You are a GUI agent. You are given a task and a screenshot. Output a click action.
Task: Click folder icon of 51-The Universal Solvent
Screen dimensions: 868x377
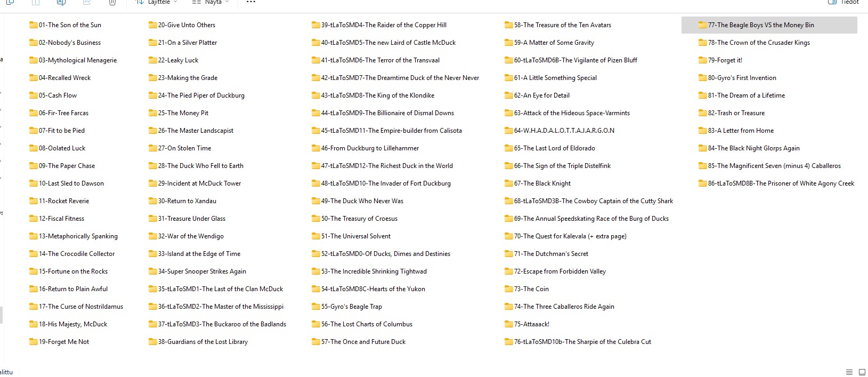(x=316, y=236)
